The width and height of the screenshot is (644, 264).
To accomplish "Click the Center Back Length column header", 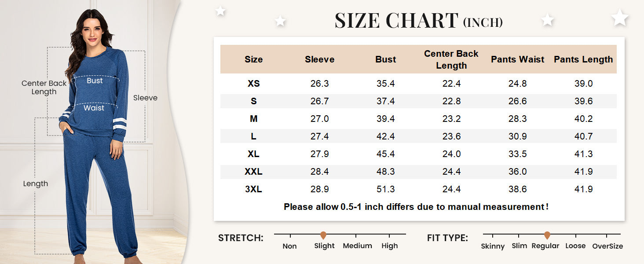I will (x=451, y=59).
